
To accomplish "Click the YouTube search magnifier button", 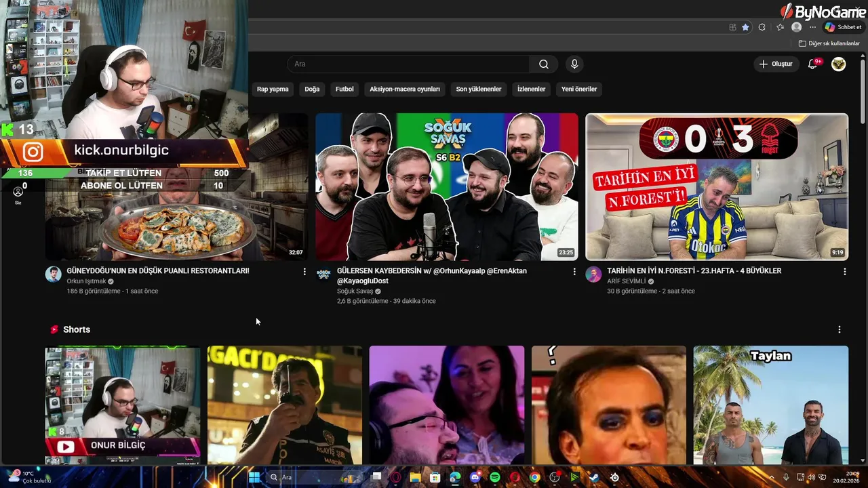I will [x=544, y=64].
